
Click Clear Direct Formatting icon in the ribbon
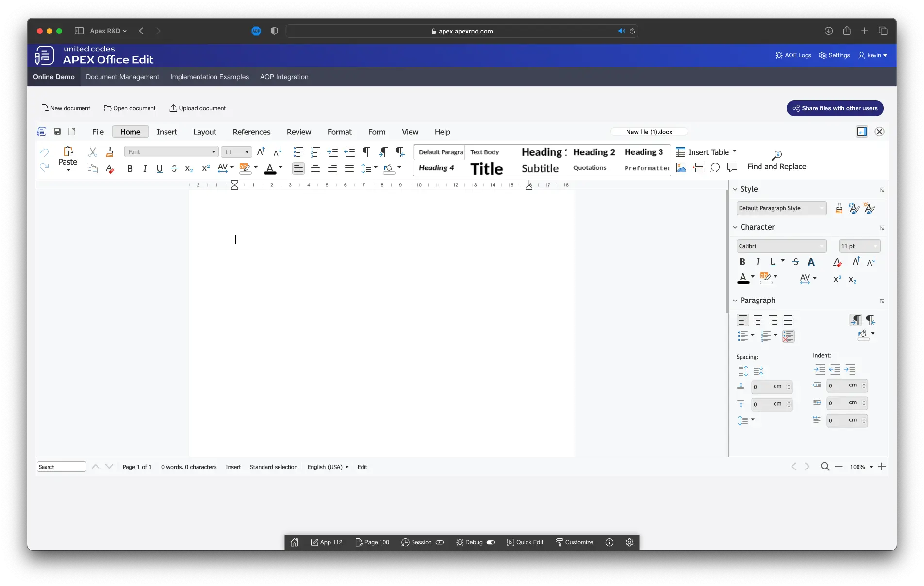click(110, 168)
